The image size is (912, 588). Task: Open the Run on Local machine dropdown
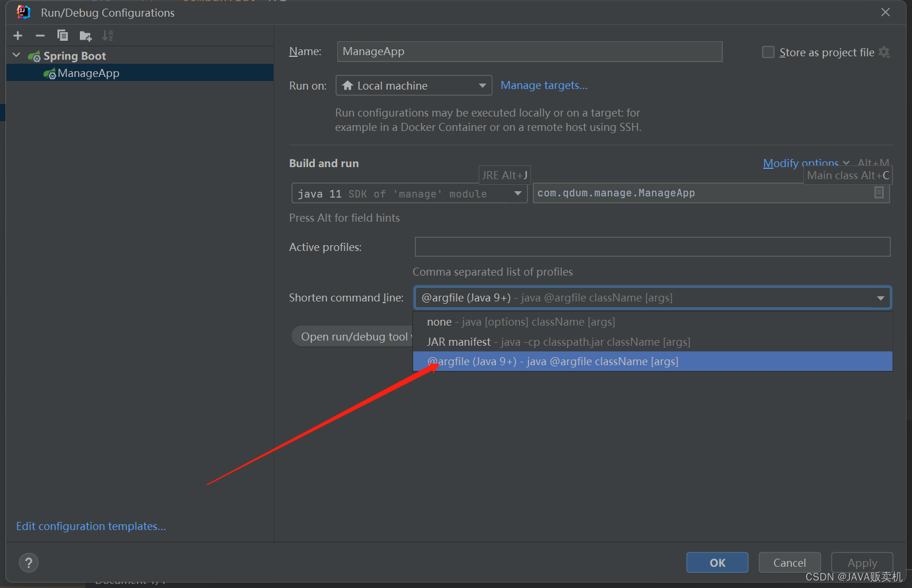pos(414,86)
